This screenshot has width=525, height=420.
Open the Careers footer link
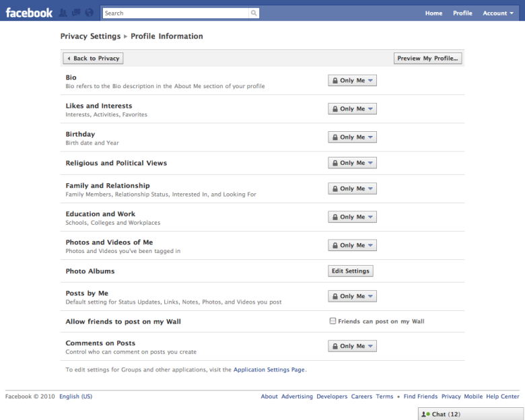pos(361,396)
